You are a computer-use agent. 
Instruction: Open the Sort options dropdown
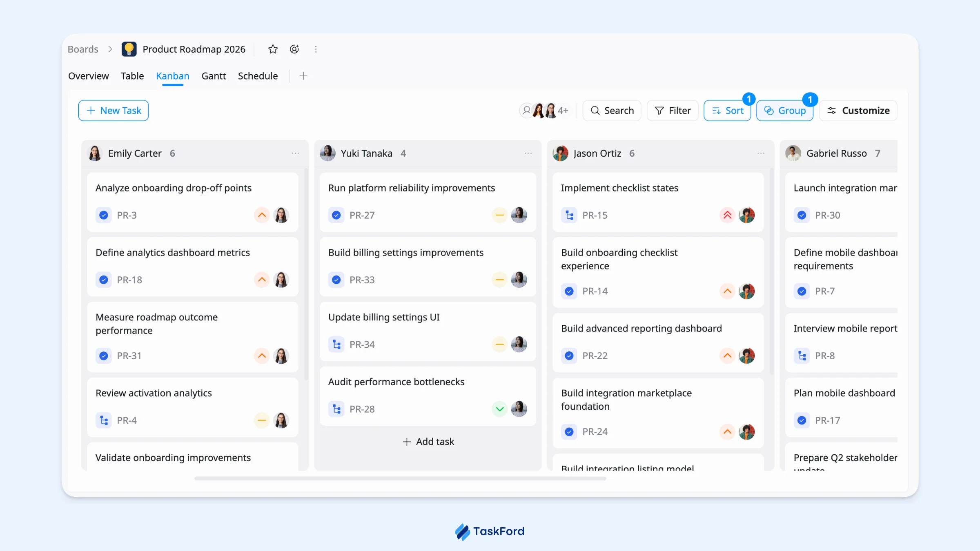tap(727, 111)
